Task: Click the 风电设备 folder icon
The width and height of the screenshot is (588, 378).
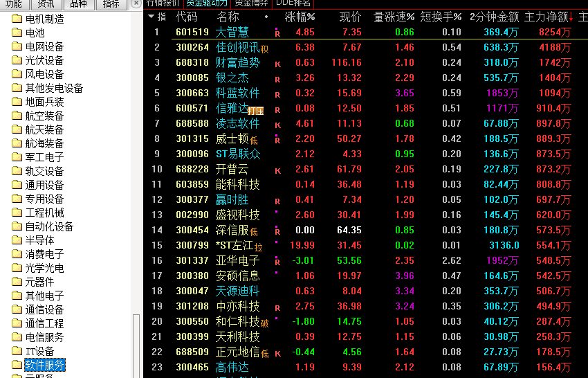Action: (x=17, y=74)
